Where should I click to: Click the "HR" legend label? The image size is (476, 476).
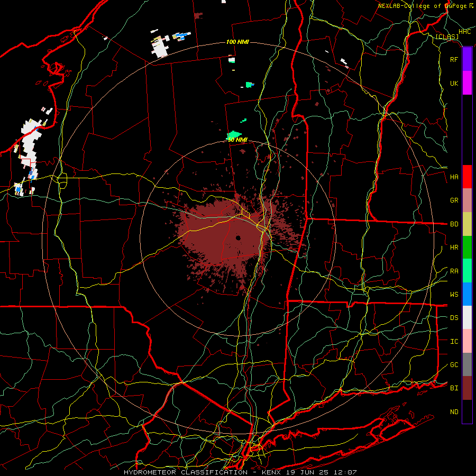point(454,248)
